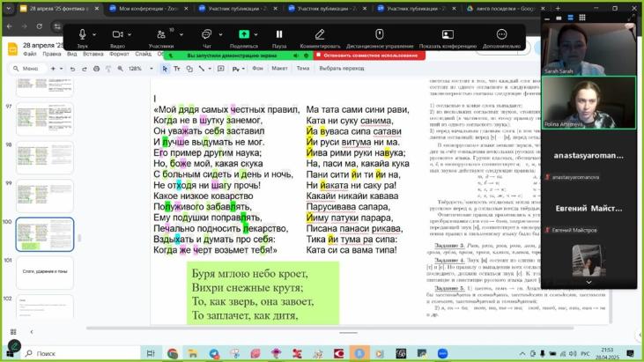The height and width of the screenshot is (362, 644).
Task: Select Polina Artemeva's video tile
Action: (588, 102)
